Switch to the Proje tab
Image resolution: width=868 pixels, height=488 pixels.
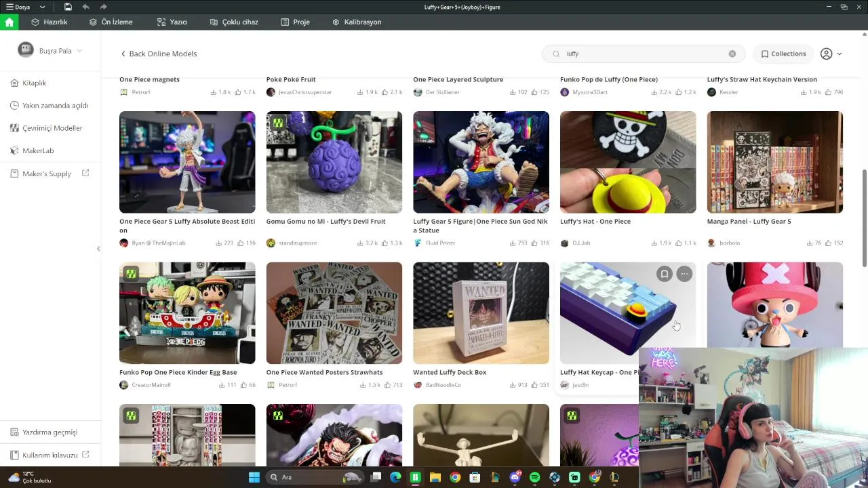(x=295, y=22)
